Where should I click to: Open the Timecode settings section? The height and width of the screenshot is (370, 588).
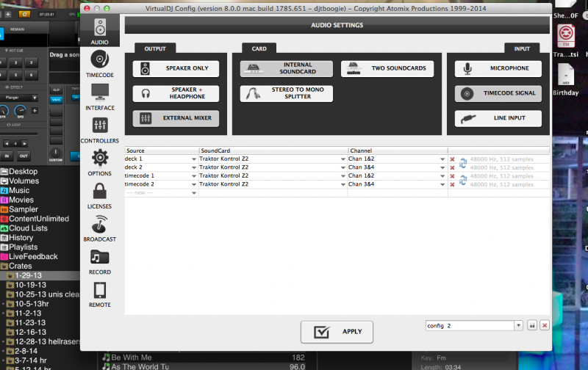pos(100,64)
